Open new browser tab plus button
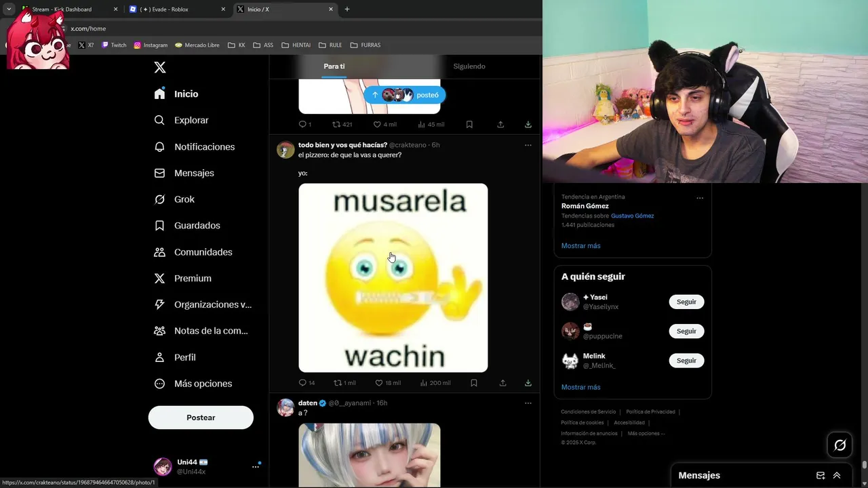 (347, 9)
